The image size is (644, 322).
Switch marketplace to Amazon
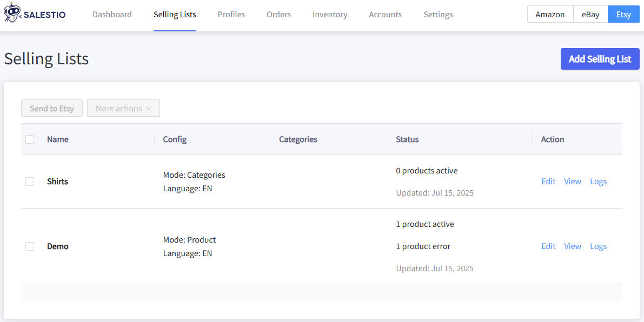(x=550, y=15)
